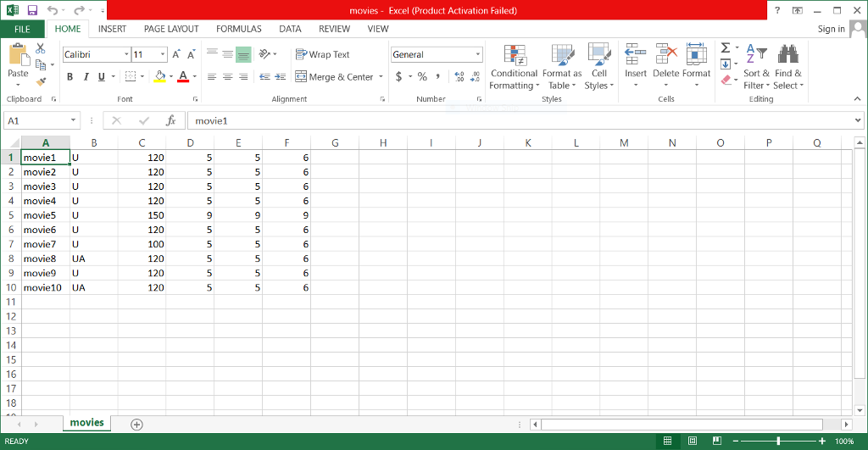This screenshot has height=450, width=868.
Task: Adjust the zoom slider in status bar
Action: pyautogui.click(x=778, y=441)
